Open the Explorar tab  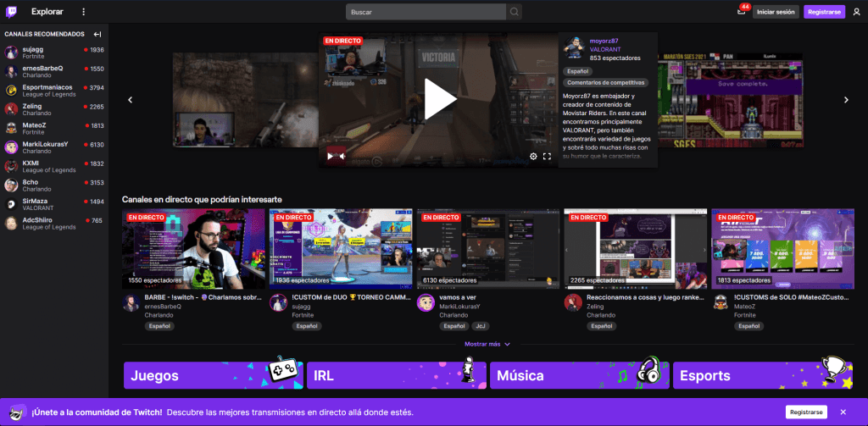coord(47,12)
